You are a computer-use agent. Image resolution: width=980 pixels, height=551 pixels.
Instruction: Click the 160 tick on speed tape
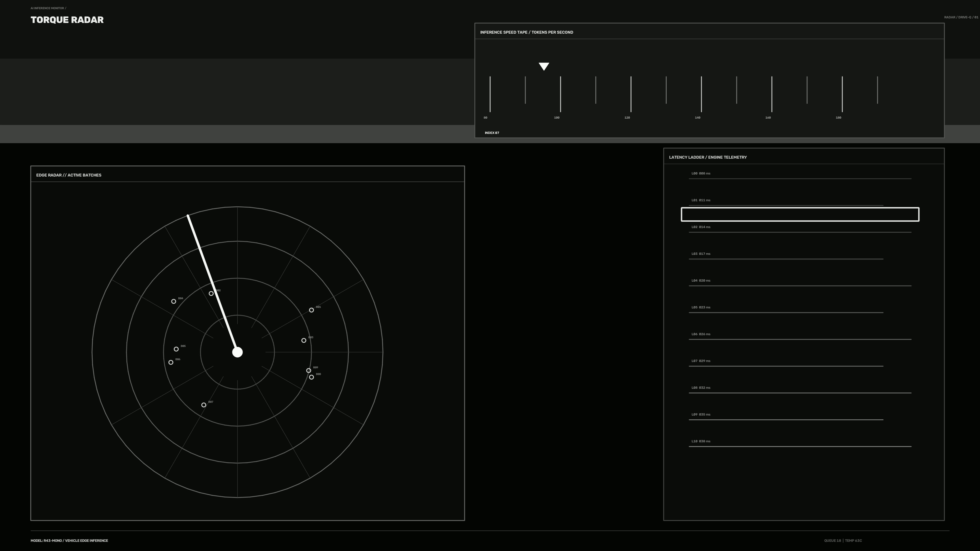[771, 94]
